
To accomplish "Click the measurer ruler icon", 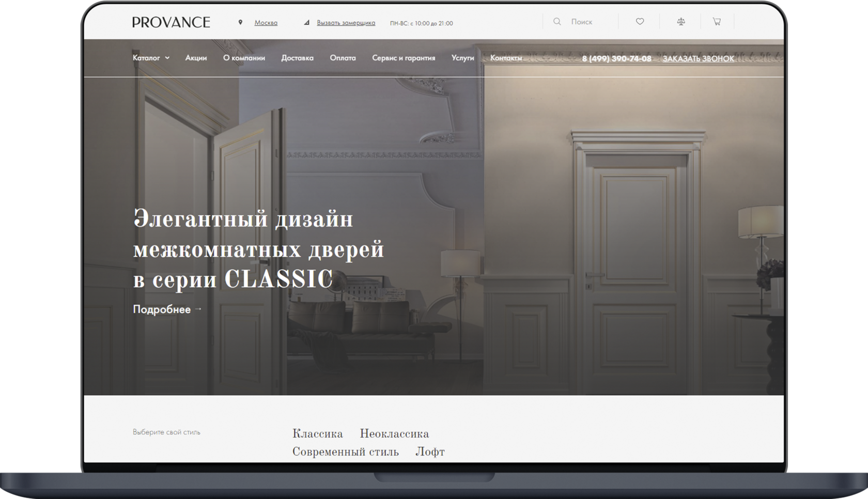I will 306,23.
